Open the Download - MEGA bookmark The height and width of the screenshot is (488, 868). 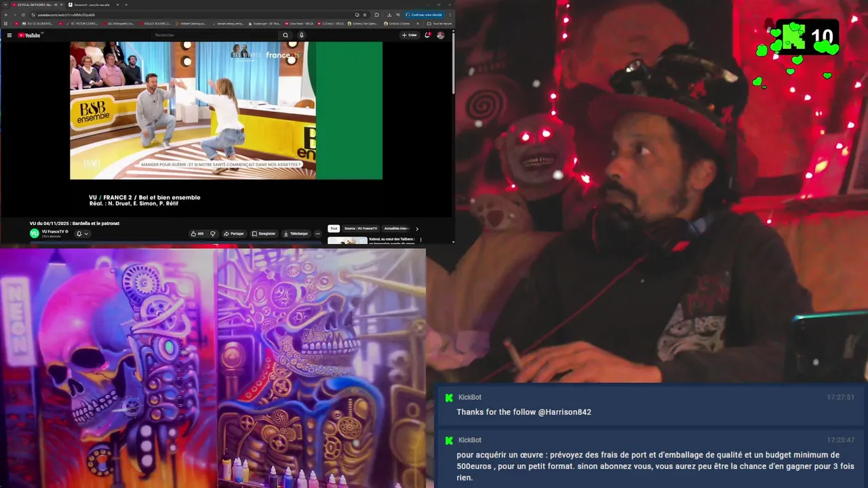299,23
